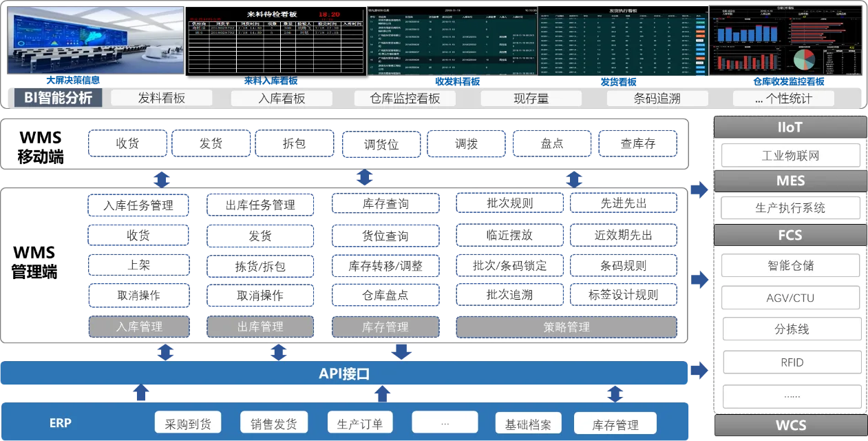This screenshot has width=868, height=441.
Task: Click 收货 in the WMS移动端 row
Action: click(127, 143)
